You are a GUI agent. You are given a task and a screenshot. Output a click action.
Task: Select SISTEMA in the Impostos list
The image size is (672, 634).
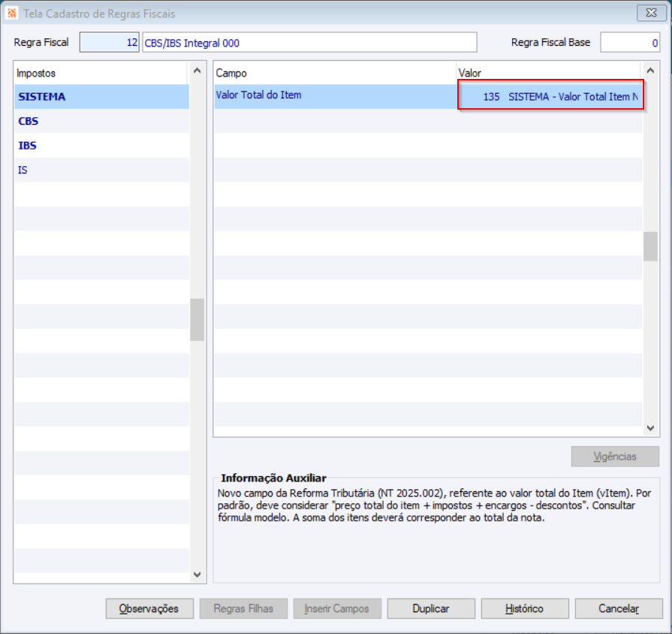pyautogui.click(x=101, y=96)
